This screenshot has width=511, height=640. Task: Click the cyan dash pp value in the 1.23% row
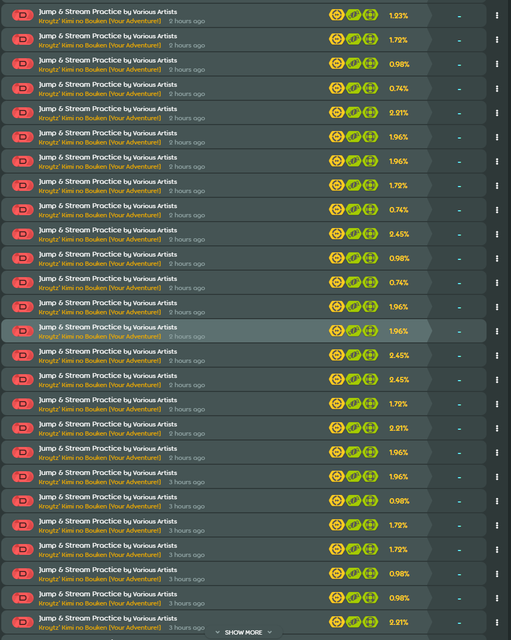click(459, 16)
